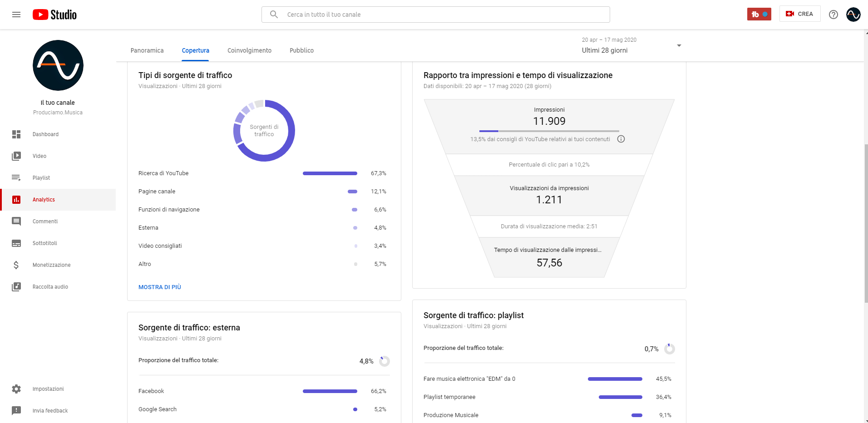Click the page vertical scrollbar
The image size is (868, 423).
866,223
